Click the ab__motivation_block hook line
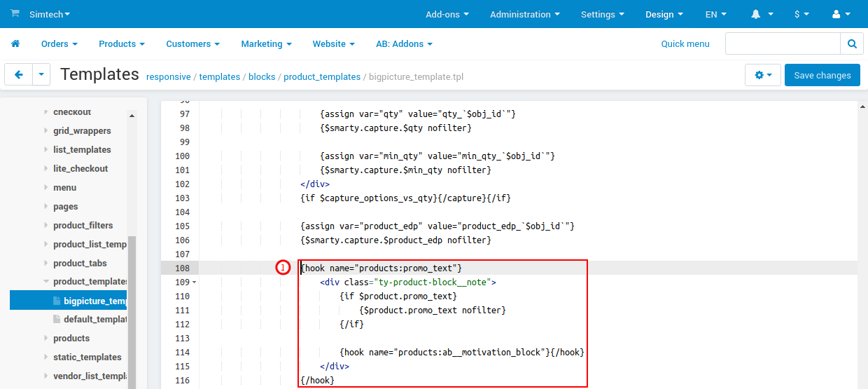The image size is (868, 389). [x=462, y=353]
